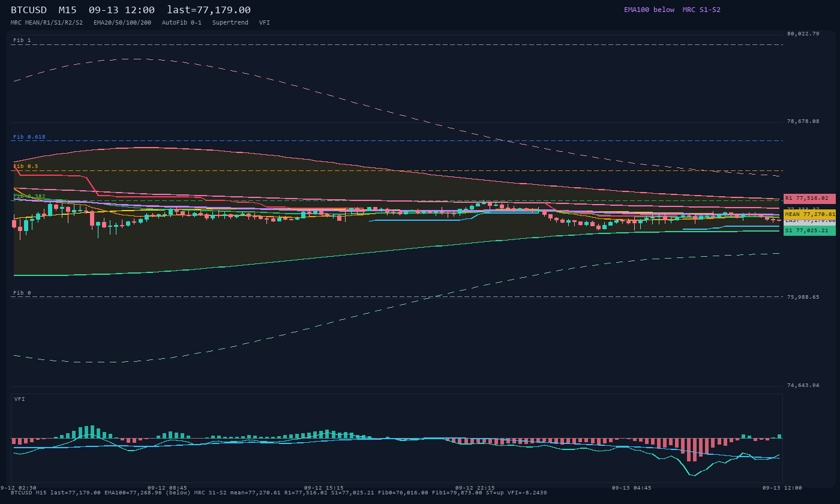Click the MEAN 77,270.61 price tag

tap(809, 214)
